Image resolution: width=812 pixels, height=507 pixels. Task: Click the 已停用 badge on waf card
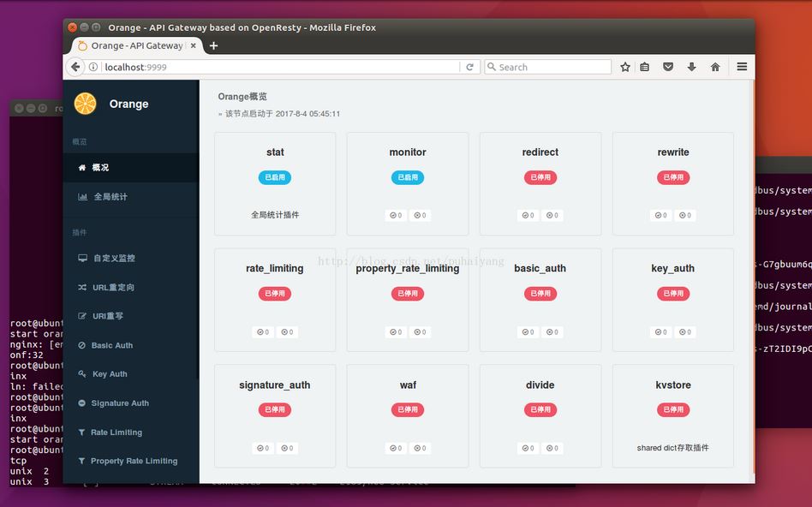[408, 409]
